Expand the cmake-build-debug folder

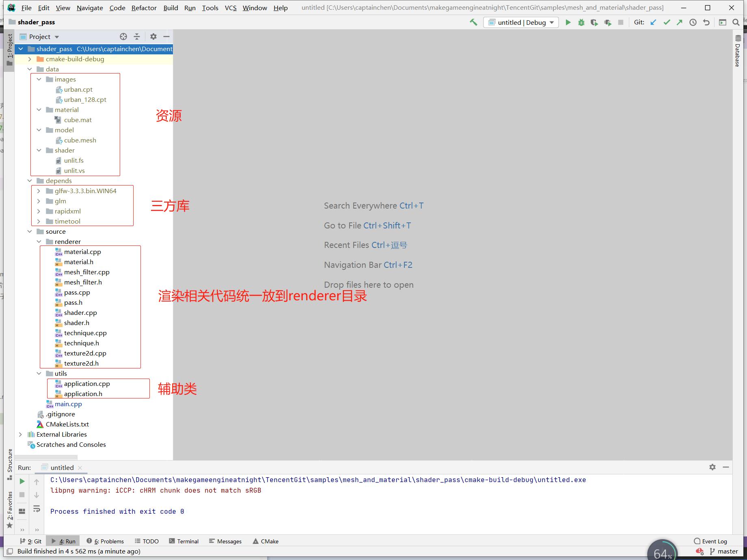pos(30,59)
